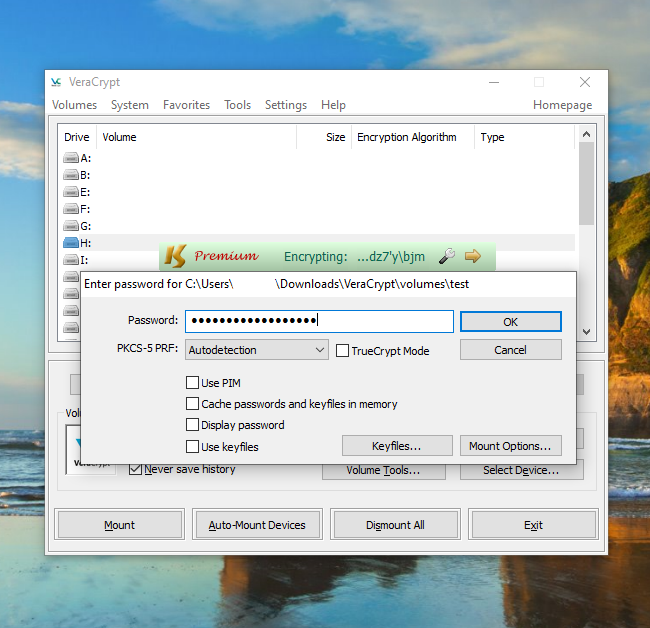This screenshot has width=650, height=628.
Task: Click the Mount button
Action: click(x=119, y=525)
